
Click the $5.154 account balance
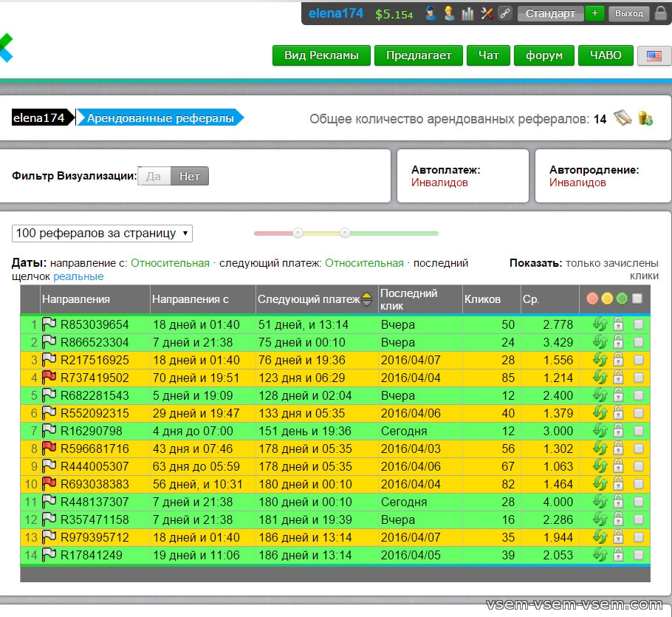point(394,15)
